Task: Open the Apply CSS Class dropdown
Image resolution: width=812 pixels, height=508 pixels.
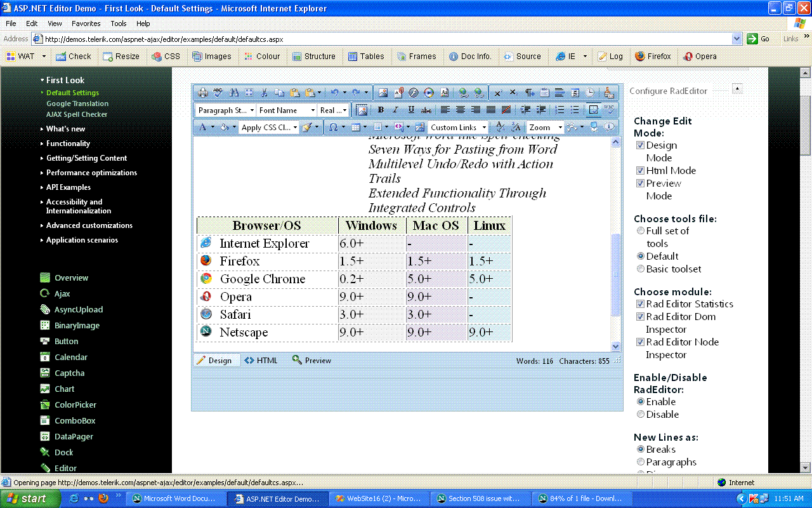Action: pyautogui.click(x=269, y=127)
